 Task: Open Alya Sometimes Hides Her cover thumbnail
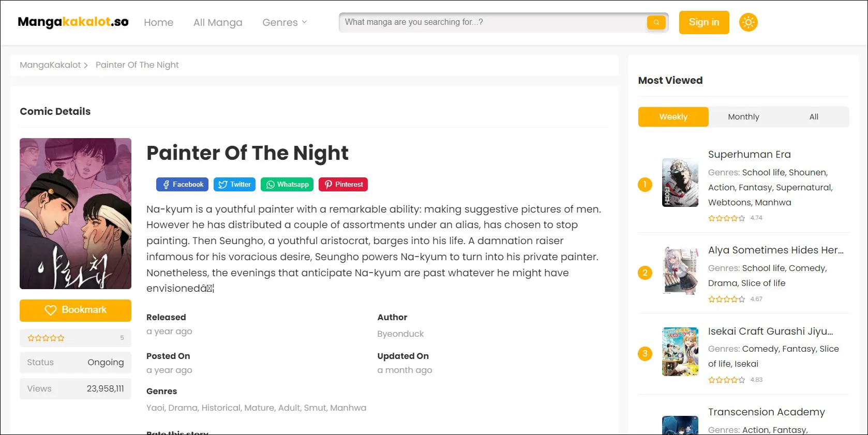point(680,271)
